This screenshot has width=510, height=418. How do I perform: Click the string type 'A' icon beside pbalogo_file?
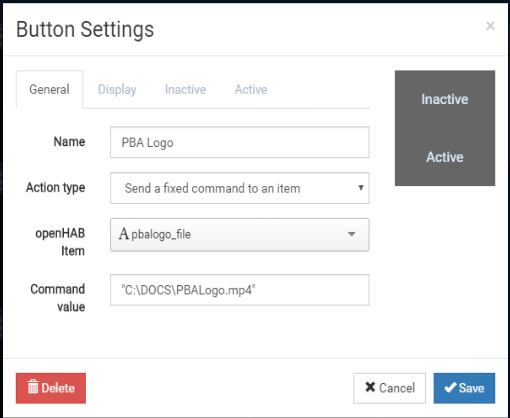[x=123, y=234]
